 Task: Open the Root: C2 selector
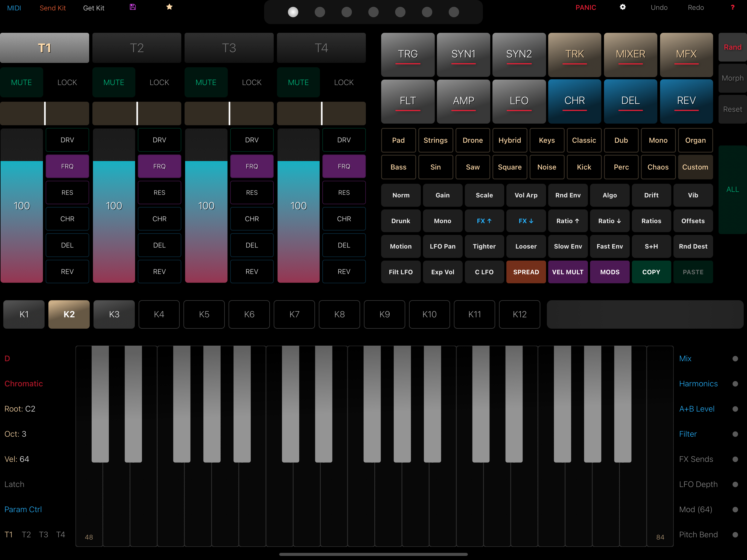pos(20,409)
